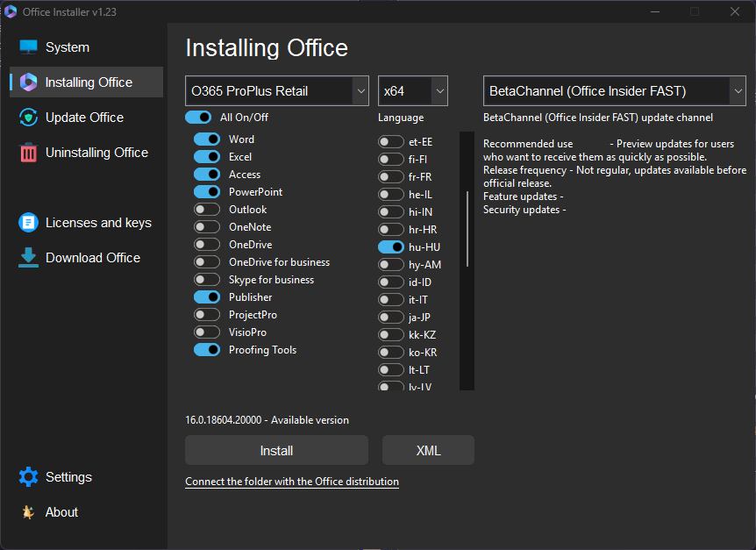Disable the Excel toggle
The width and height of the screenshot is (756, 550).
coord(207,157)
